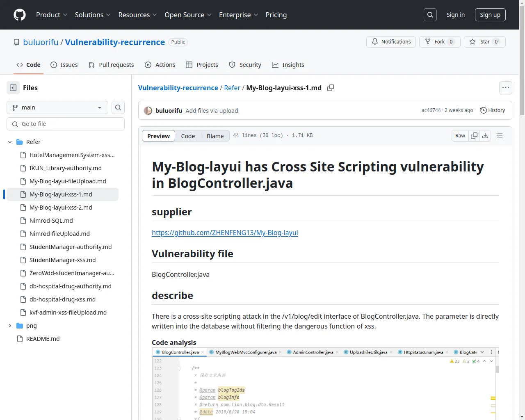This screenshot has width=525, height=420.
Task: Open the Projects tab
Action: coord(202,65)
